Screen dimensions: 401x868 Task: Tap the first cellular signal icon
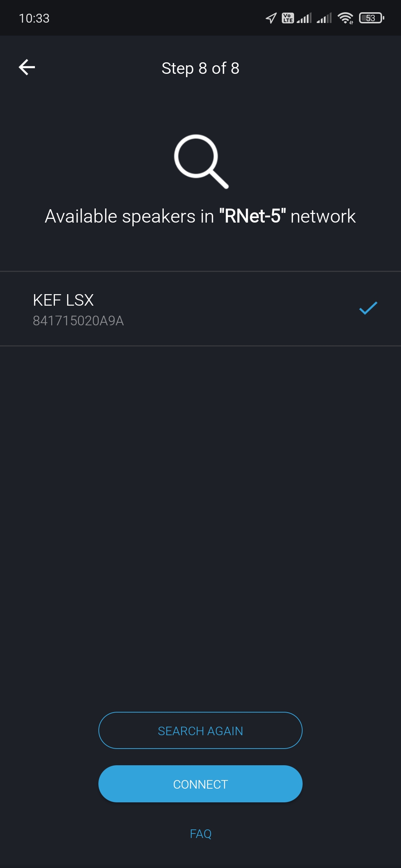(x=304, y=18)
